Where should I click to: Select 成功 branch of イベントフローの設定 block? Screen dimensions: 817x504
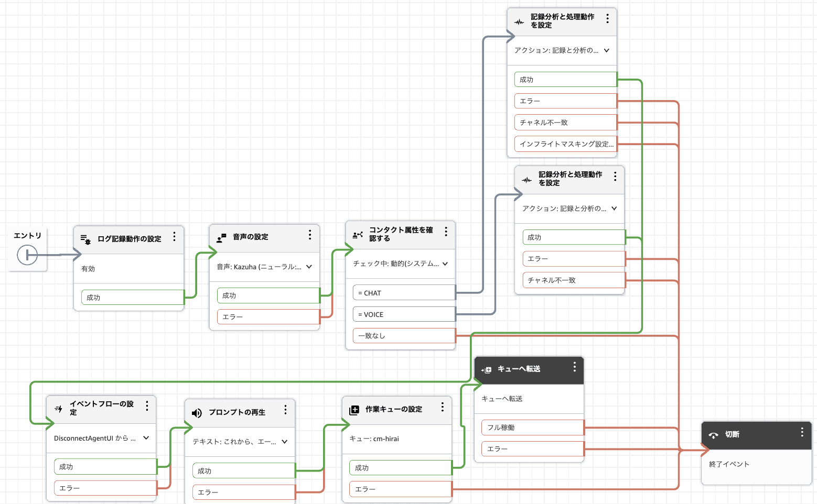coord(105,467)
